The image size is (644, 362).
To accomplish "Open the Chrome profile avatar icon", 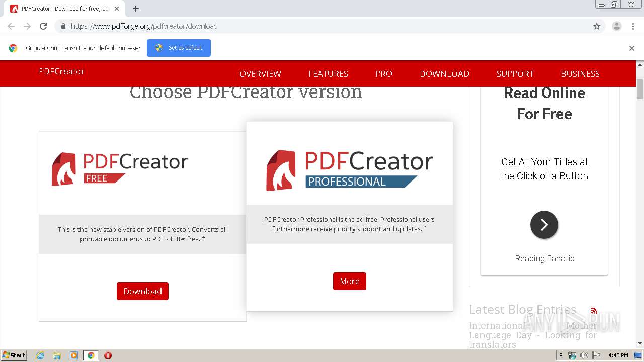I will click(617, 26).
